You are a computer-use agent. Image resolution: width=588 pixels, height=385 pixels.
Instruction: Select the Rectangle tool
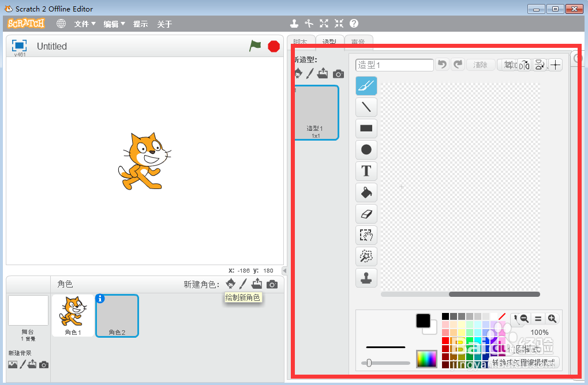366,129
